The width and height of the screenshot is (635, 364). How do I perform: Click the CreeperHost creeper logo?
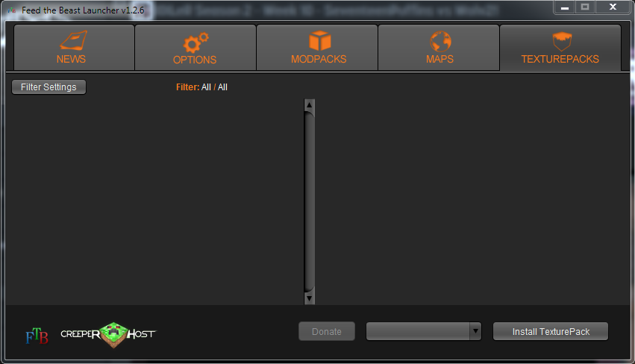coord(114,335)
